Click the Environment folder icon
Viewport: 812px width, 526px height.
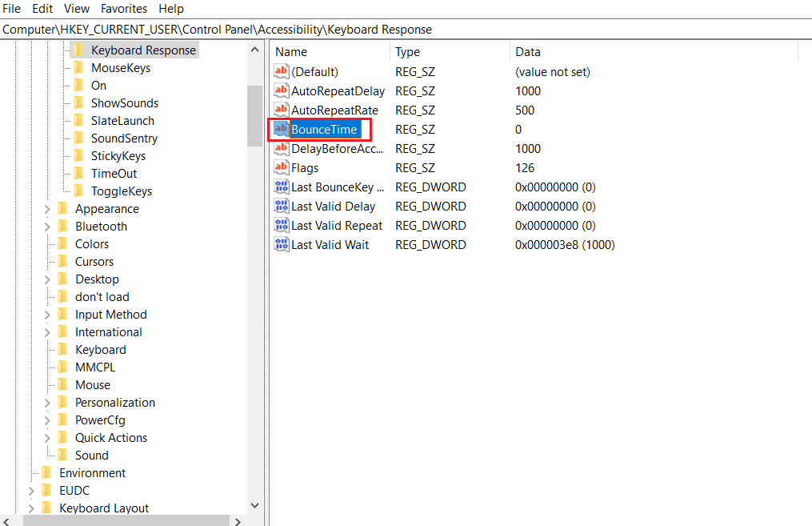(x=46, y=472)
